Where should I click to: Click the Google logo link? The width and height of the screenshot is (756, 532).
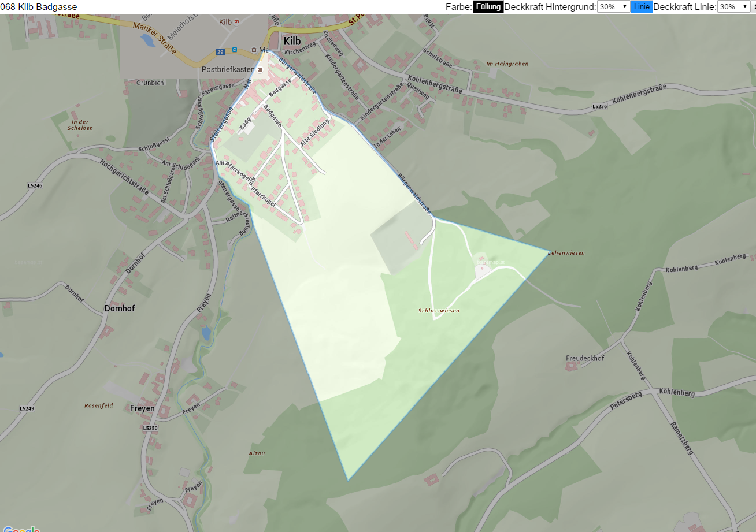coord(22,529)
